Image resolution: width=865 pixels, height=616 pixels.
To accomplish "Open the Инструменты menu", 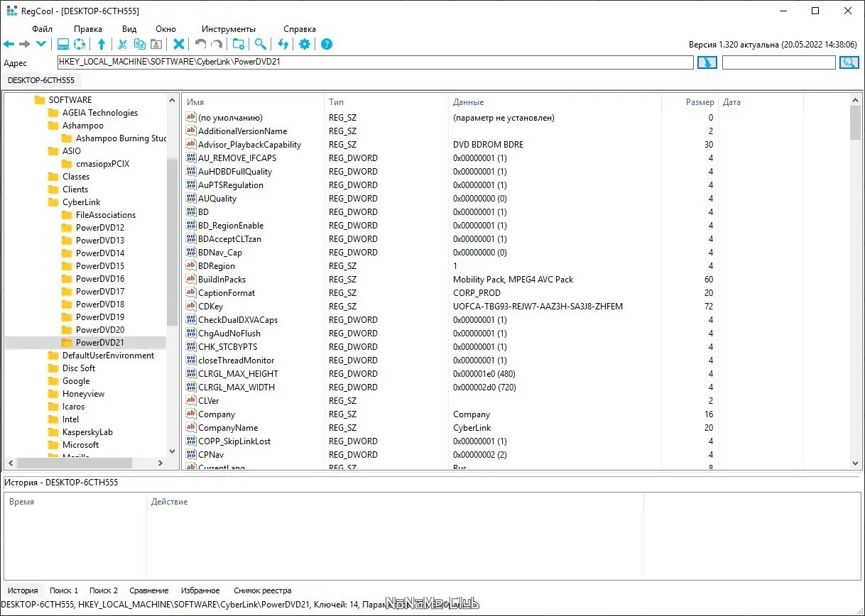I will pyautogui.click(x=229, y=29).
